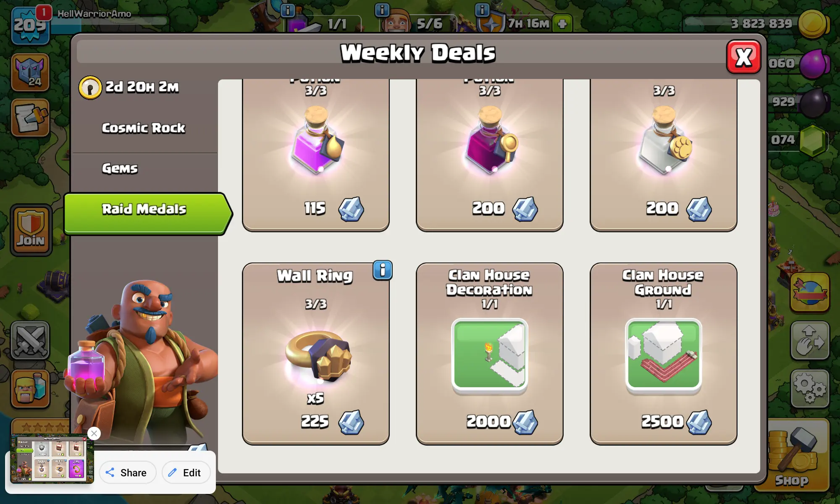Buy the dark pink potion for 200 medals

489,155
